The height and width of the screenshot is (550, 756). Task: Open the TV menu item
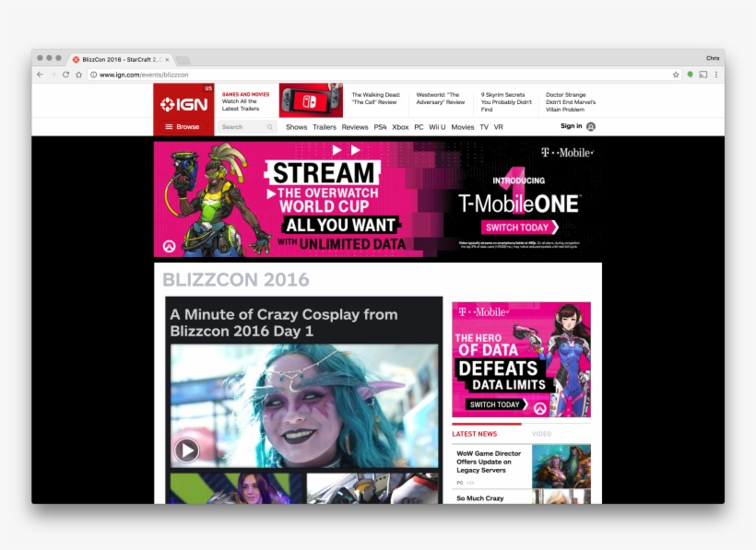click(x=484, y=127)
